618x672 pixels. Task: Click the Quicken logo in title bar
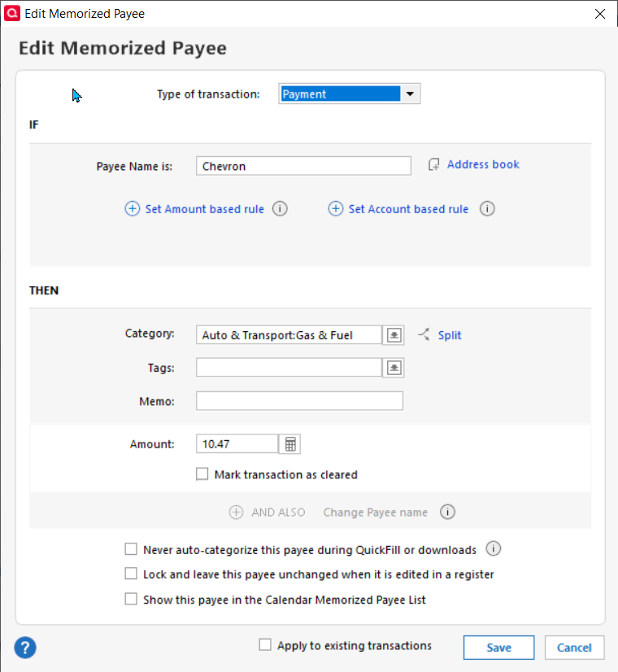point(12,13)
